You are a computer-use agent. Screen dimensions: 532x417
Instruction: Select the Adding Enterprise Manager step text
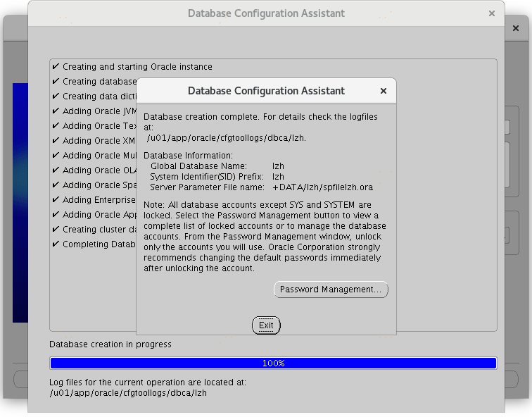click(x=99, y=200)
